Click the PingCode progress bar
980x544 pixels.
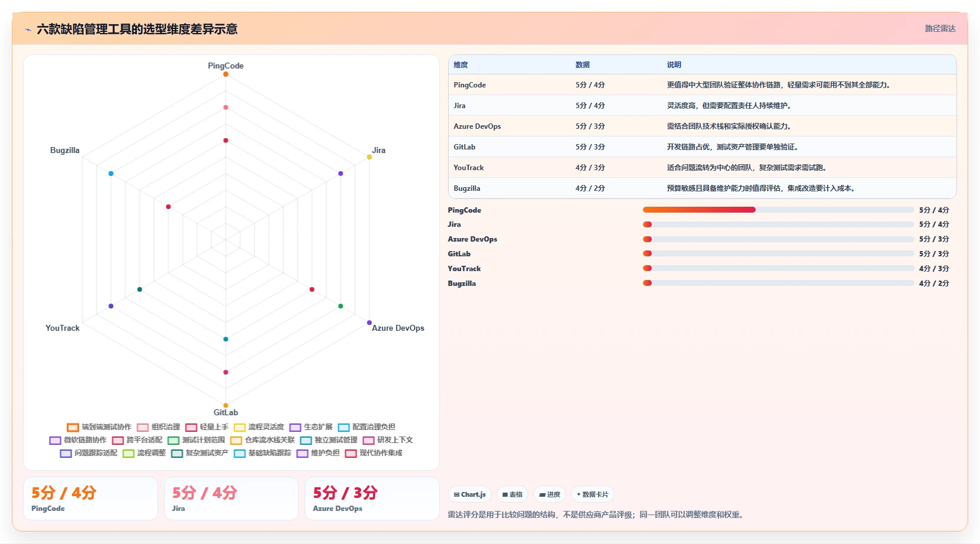click(778, 210)
